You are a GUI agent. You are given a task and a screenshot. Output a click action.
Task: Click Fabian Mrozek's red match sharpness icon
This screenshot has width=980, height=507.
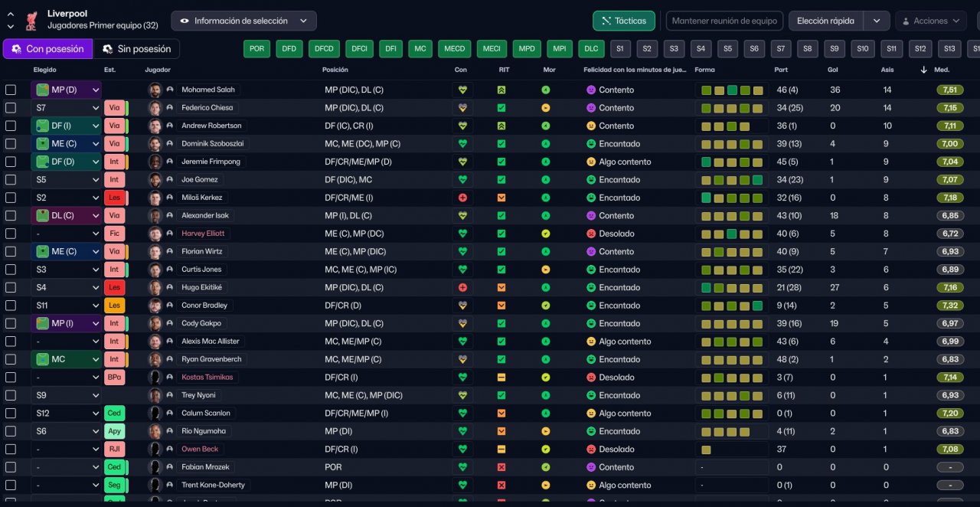(501, 467)
